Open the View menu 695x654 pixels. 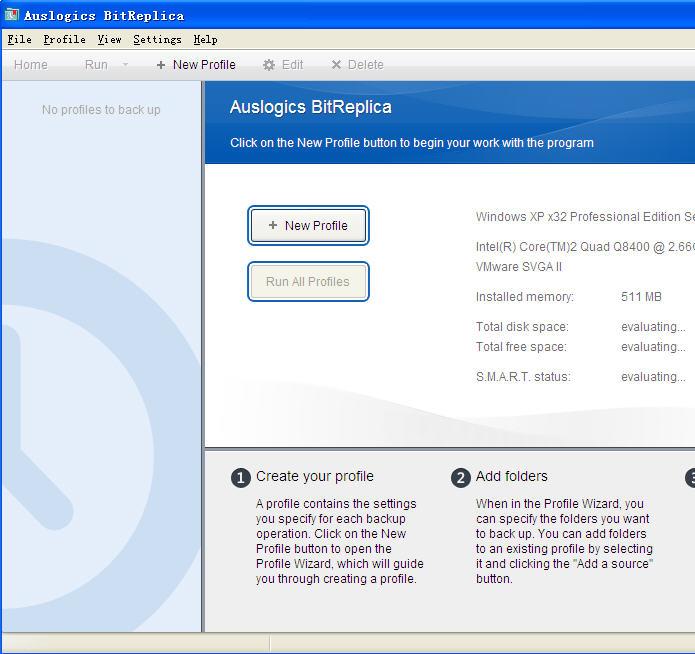click(x=109, y=40)
